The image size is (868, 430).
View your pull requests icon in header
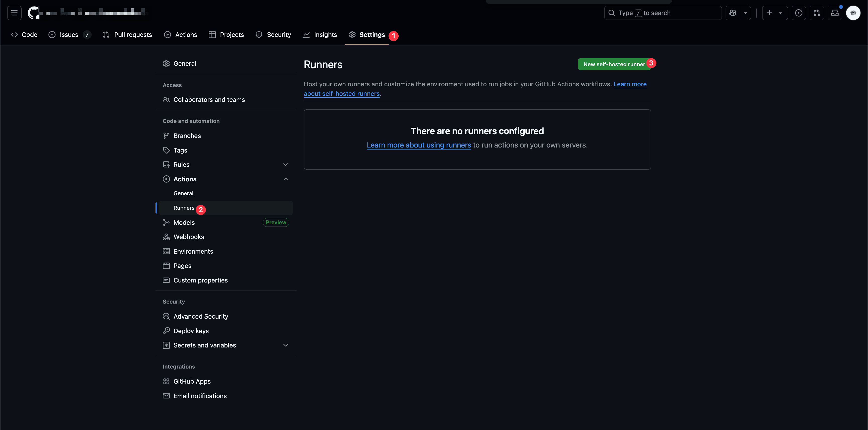click(x=817, y=13)
